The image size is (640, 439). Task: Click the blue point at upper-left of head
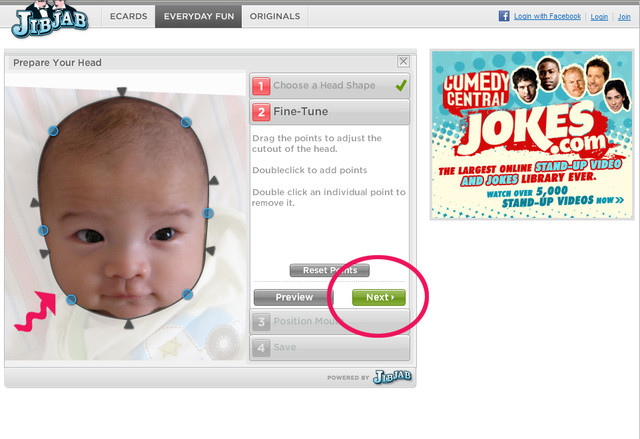53,131
